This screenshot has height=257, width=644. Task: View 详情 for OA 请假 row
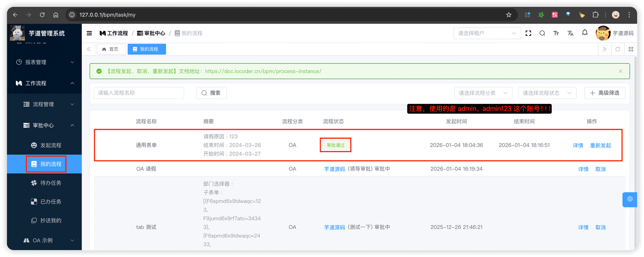coord(583,169)
